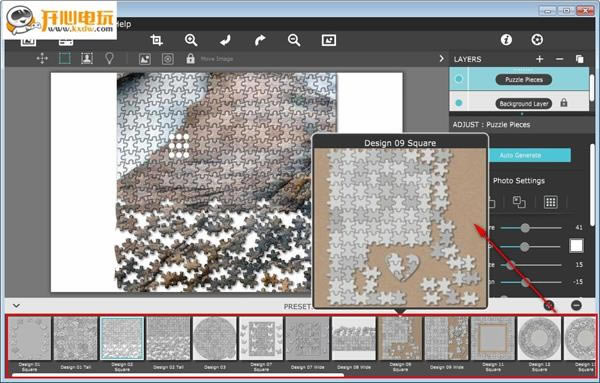600x383 pixels.
Task: Open the info icon in toolbar
Action: (x=506, y=39)
